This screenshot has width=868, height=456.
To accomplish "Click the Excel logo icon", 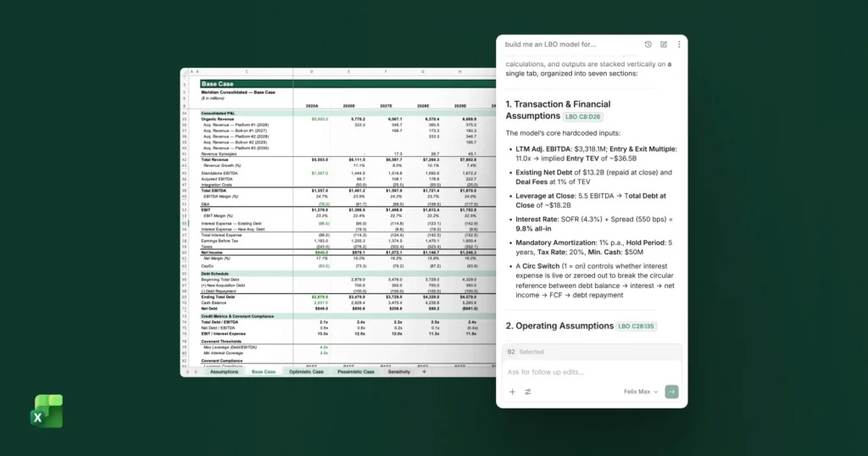I will coord(47,411).
